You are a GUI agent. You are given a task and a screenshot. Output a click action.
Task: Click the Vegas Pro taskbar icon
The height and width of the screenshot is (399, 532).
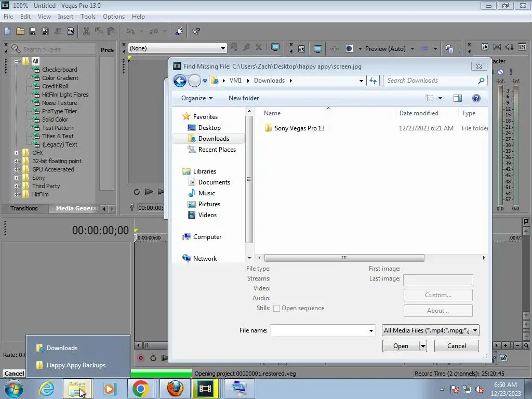[x=205, y=389]
